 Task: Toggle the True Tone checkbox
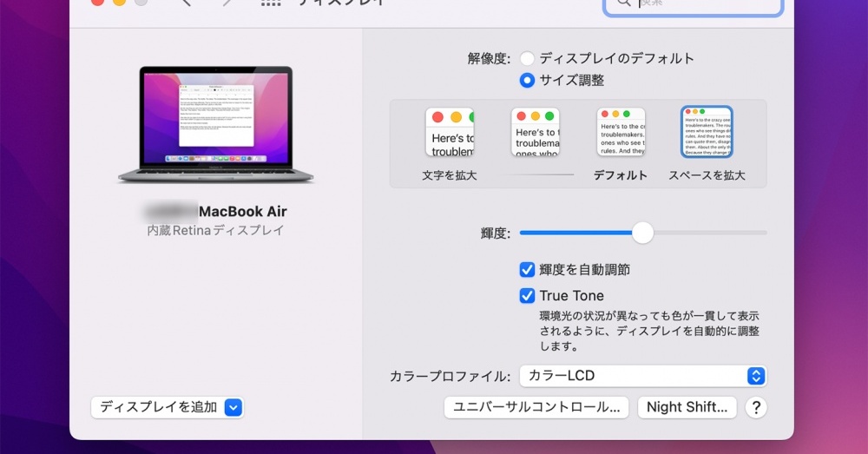pyautogui.click(x=527, y=296)
